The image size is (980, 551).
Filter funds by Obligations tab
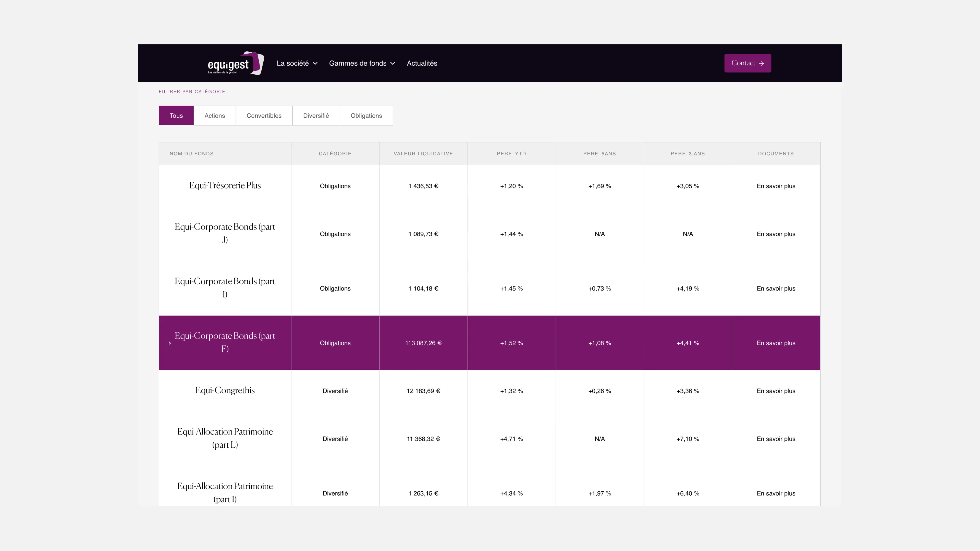coord(366,116)
